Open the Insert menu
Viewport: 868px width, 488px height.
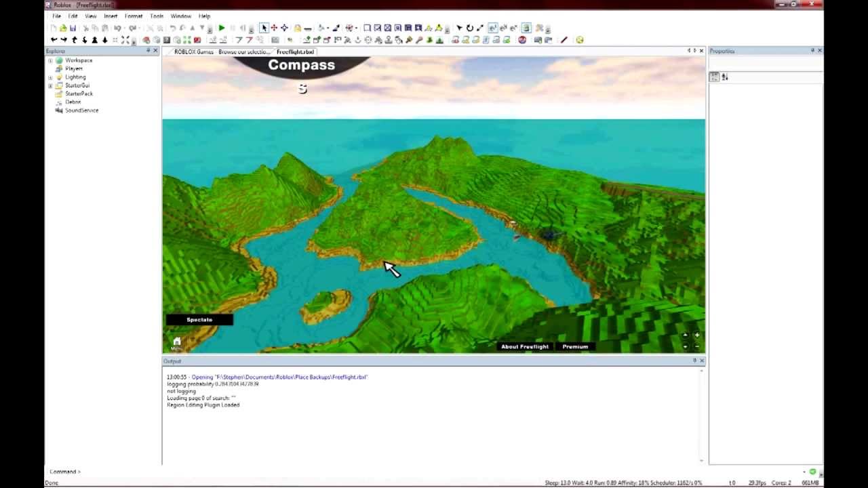coord(111,16)
